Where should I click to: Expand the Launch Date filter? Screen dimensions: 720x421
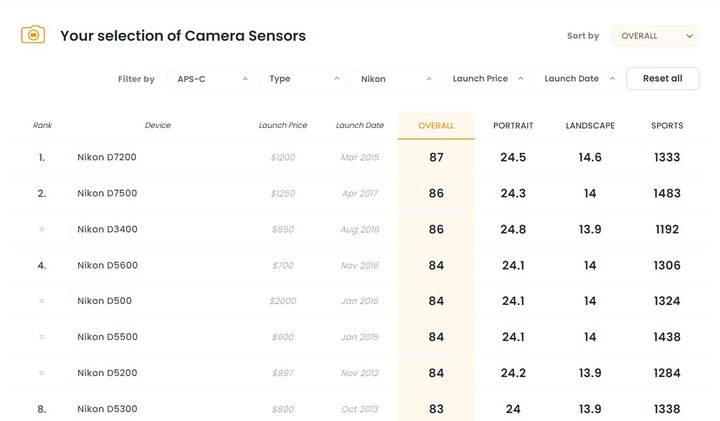(578, 79)
